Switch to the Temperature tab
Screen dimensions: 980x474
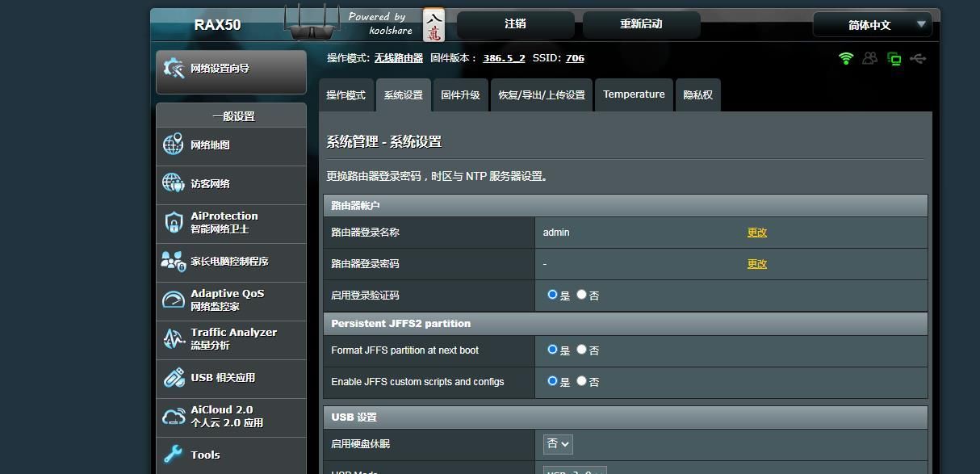coord(634,94)
